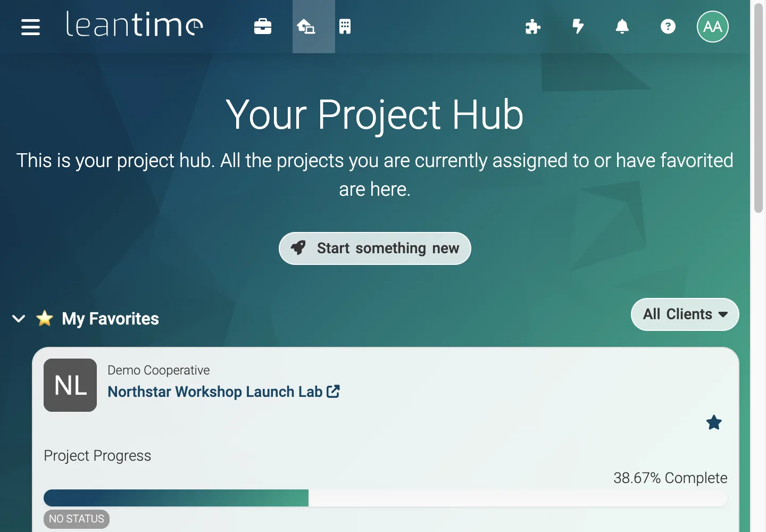Image resolution: width=766 pixels, height=532 pixels.
Task: Open the AA user avatar menu
Action: tap(713, 27)
